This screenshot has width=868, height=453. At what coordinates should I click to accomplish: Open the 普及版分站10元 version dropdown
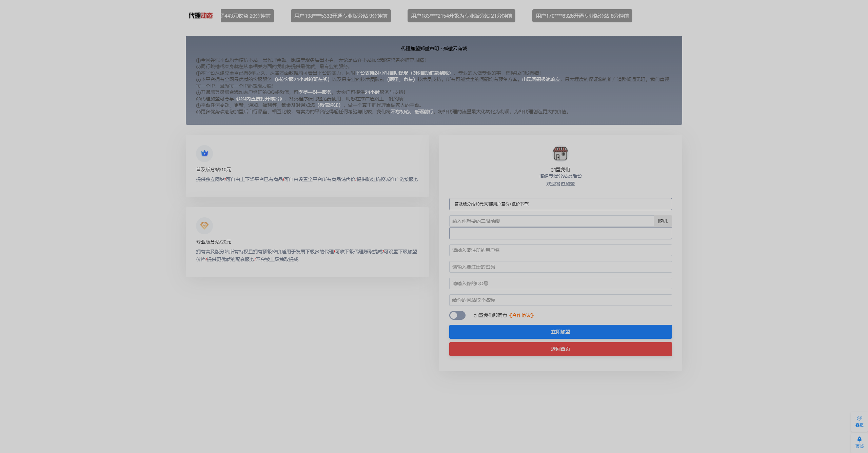point(560,204)
